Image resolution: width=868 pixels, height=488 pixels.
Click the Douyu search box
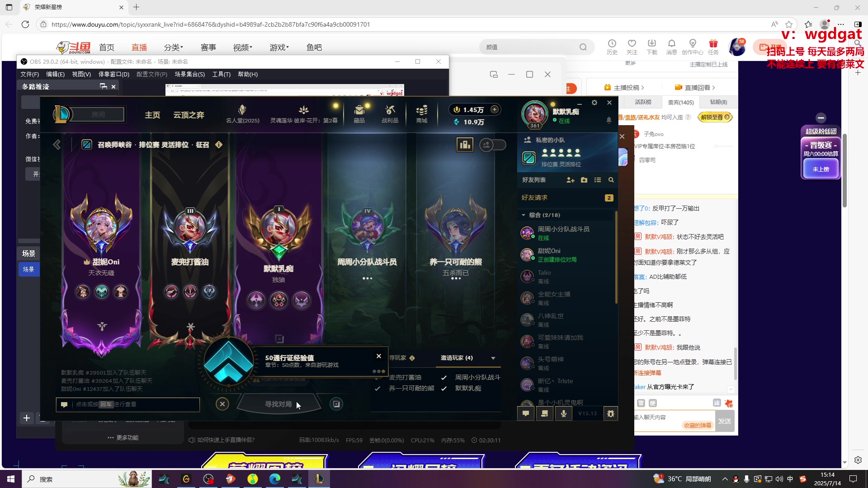tap(537, 47)
